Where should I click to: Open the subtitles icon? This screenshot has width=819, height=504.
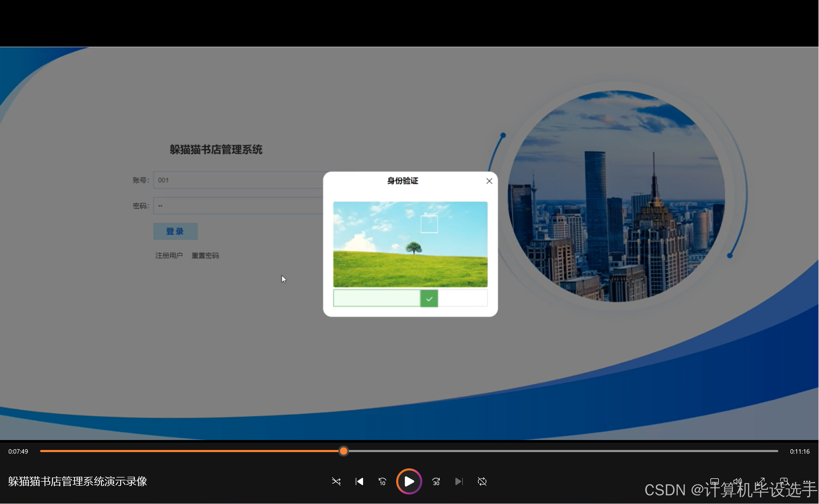714,481
